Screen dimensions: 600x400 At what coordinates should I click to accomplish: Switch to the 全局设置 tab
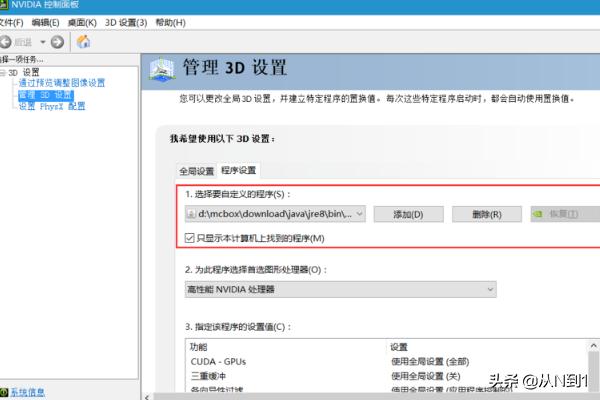pos(197,171)
